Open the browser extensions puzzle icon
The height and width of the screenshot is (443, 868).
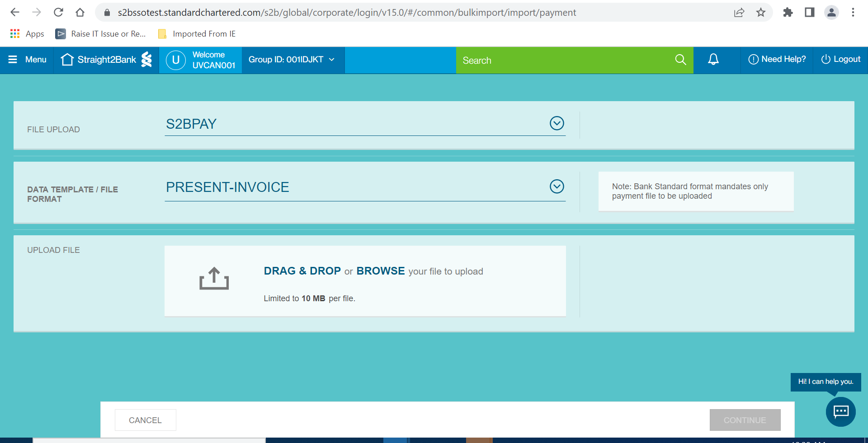tap(788, 13)
